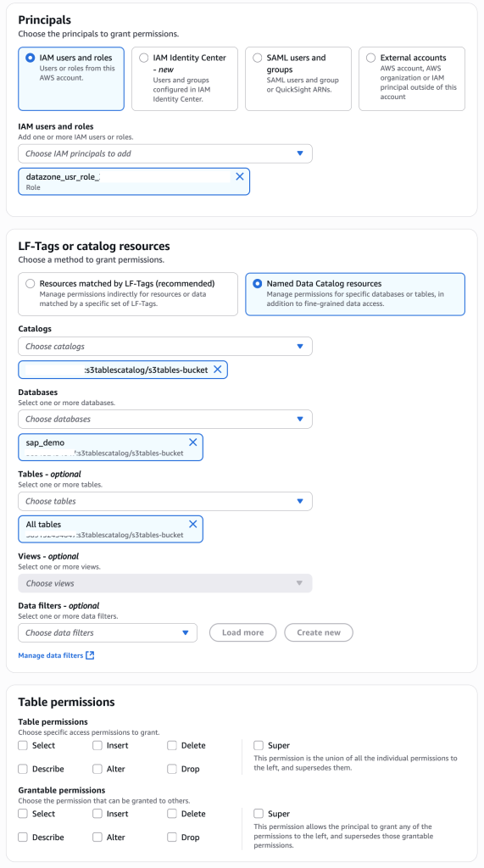Click LF-Tags or catalog resources heading
This screenshot has height=868, width=484.
[x=94, y=246]
